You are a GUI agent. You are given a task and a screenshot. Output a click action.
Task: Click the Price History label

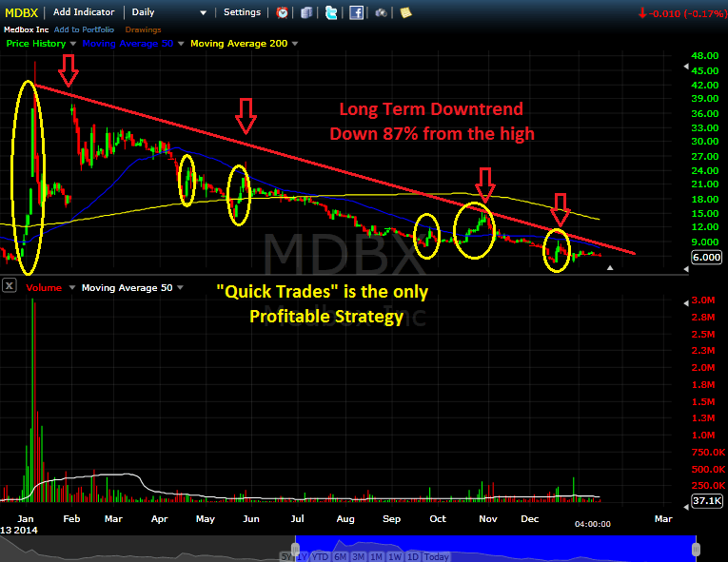36,44
